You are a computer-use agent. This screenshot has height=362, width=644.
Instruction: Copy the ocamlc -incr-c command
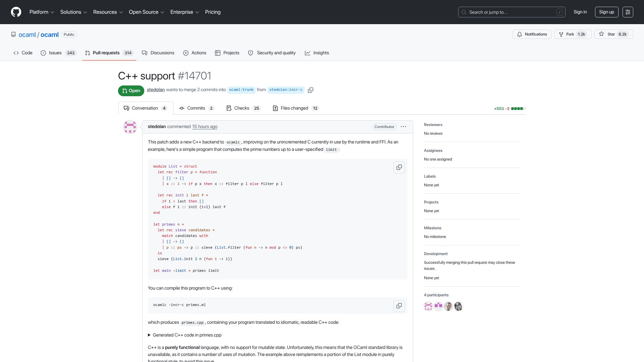(399, 306)
